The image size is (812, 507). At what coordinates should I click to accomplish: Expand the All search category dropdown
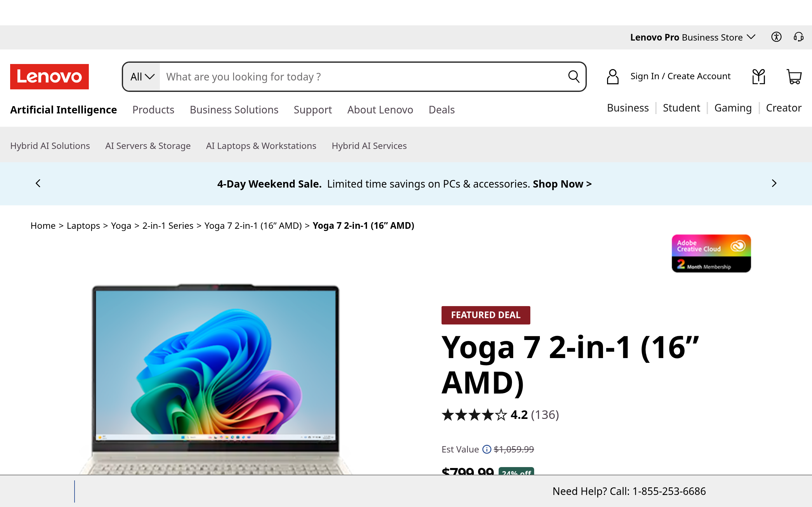tap(142, 77)
